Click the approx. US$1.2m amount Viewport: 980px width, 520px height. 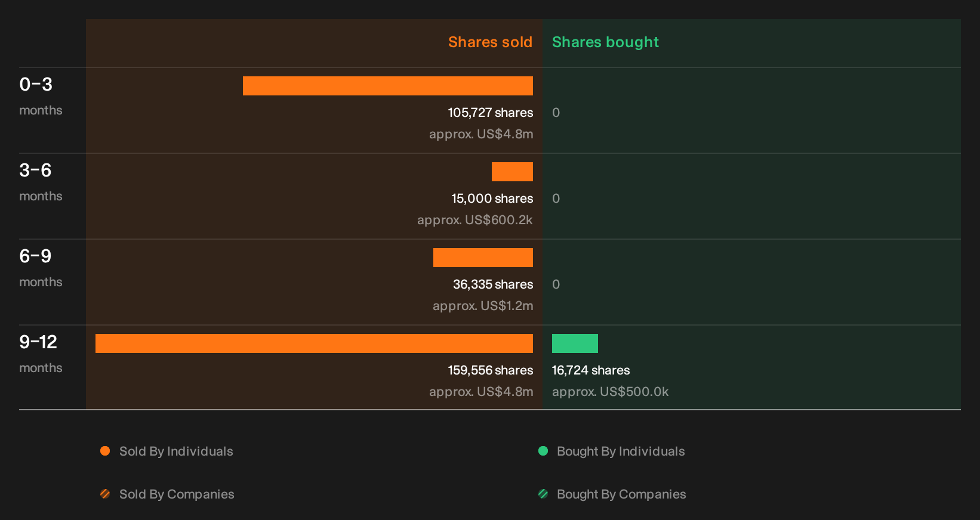pos(483,306)
